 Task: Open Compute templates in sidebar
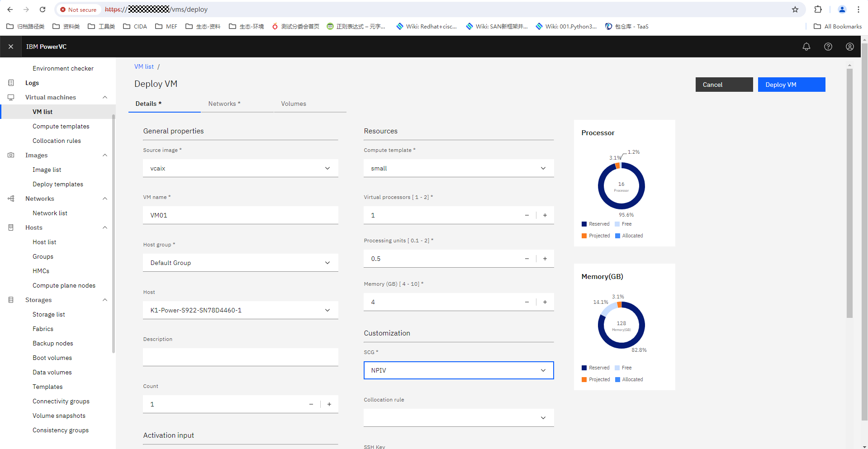pyautogui.click(x=61, y=126)
